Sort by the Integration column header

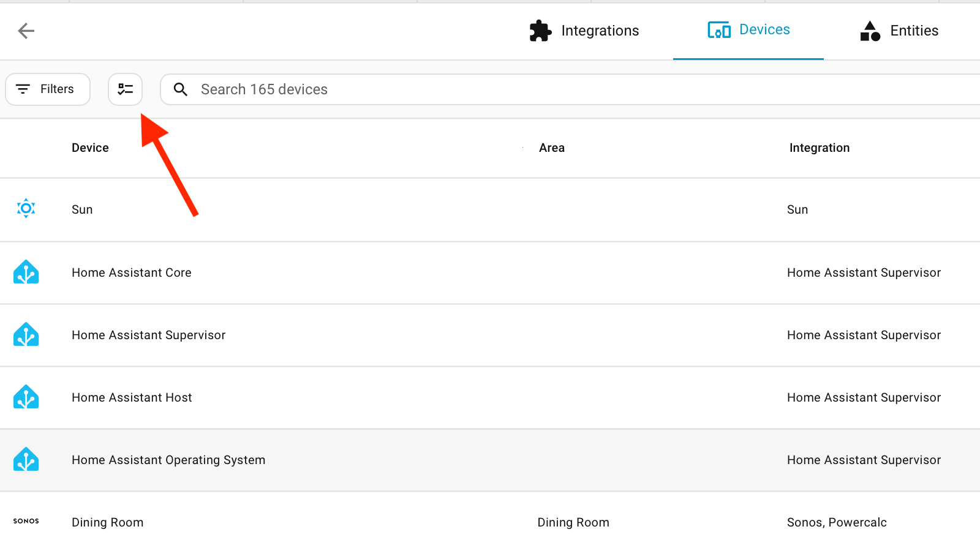click(x=820, y=148)
